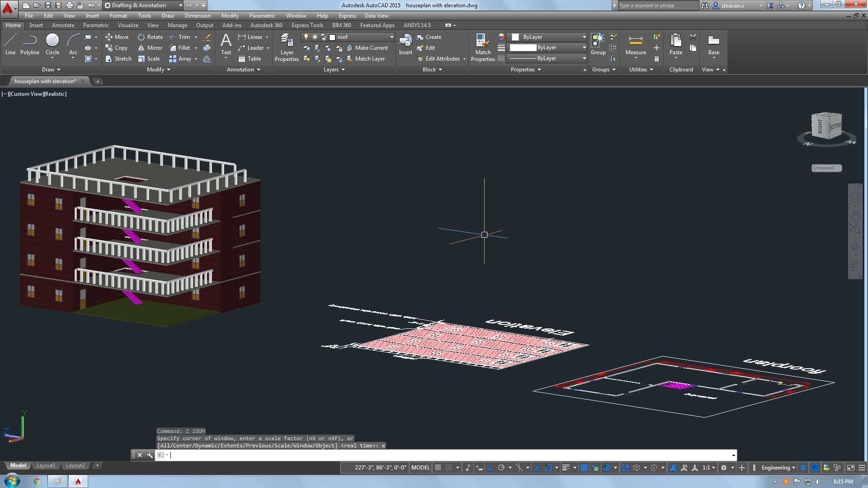Click the Linear dimension tool
The height and width of the screenshot is (488, 868).
(x=250, y=37)
